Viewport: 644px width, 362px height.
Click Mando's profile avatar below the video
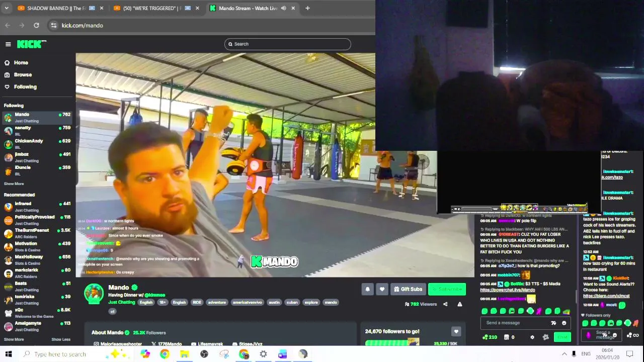[94, 294]
